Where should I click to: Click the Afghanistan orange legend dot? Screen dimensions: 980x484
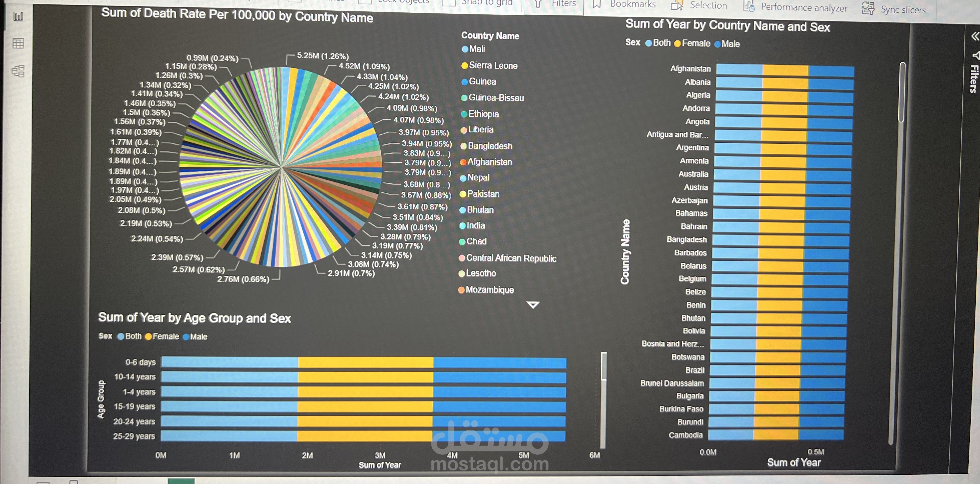(463, 162)
